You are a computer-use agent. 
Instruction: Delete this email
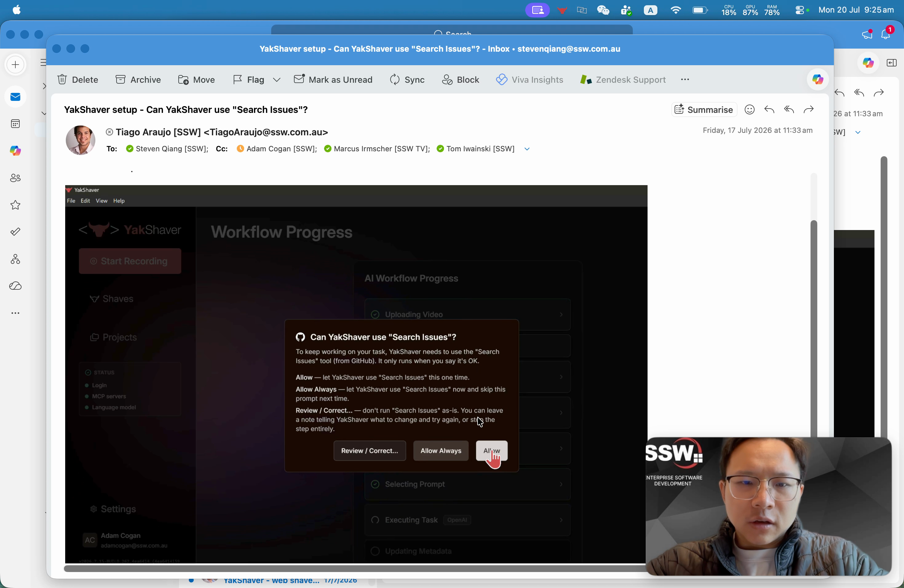(78, 80)
